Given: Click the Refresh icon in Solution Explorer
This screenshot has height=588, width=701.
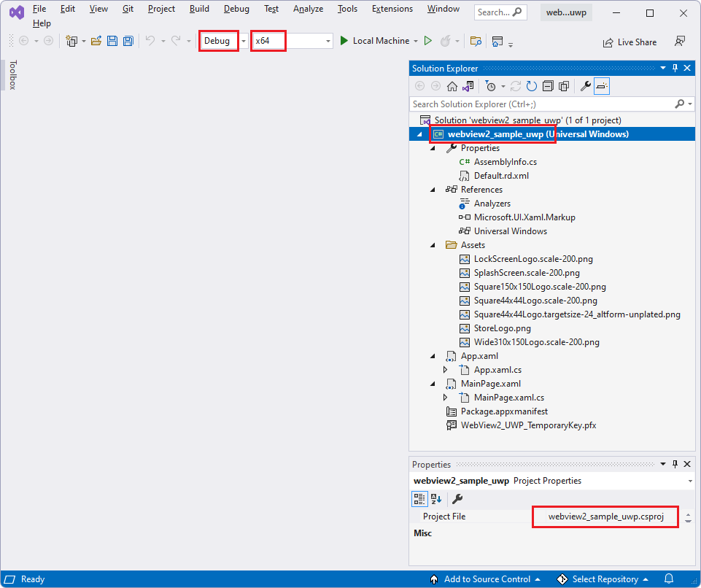Looking at the screenshot, I should pos(532,86).
